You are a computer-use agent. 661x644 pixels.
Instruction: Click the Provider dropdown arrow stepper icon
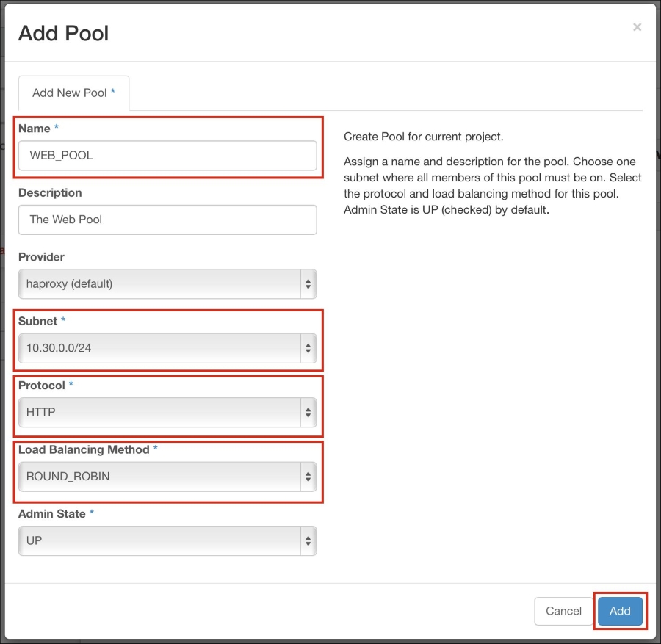pyautogui.click(x=308, y=284)
